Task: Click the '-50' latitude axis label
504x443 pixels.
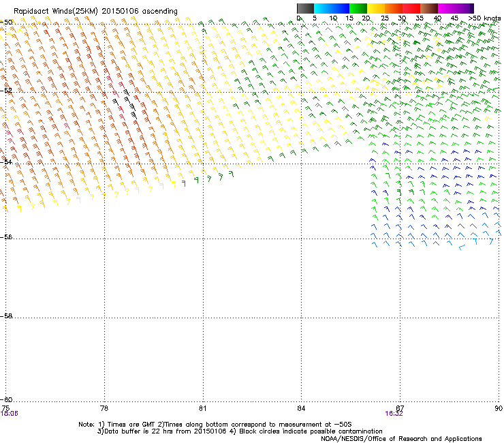Action: (x=6, y=22)
